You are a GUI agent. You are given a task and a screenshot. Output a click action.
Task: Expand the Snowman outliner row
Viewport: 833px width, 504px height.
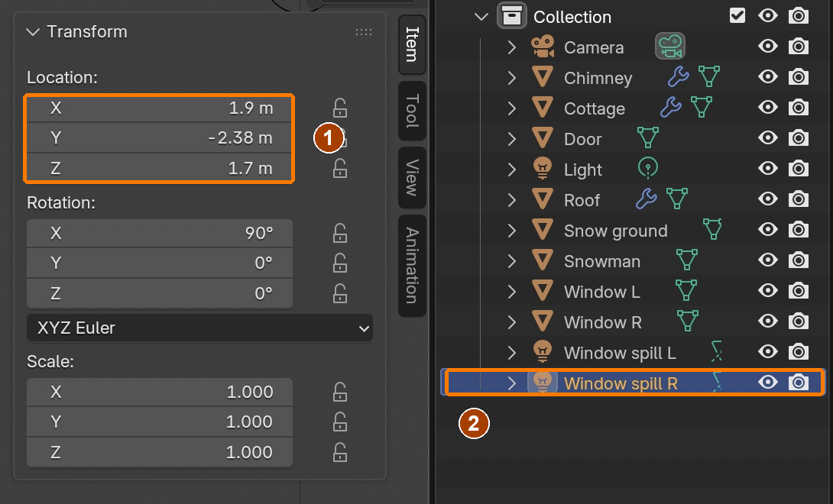point(511,261)
